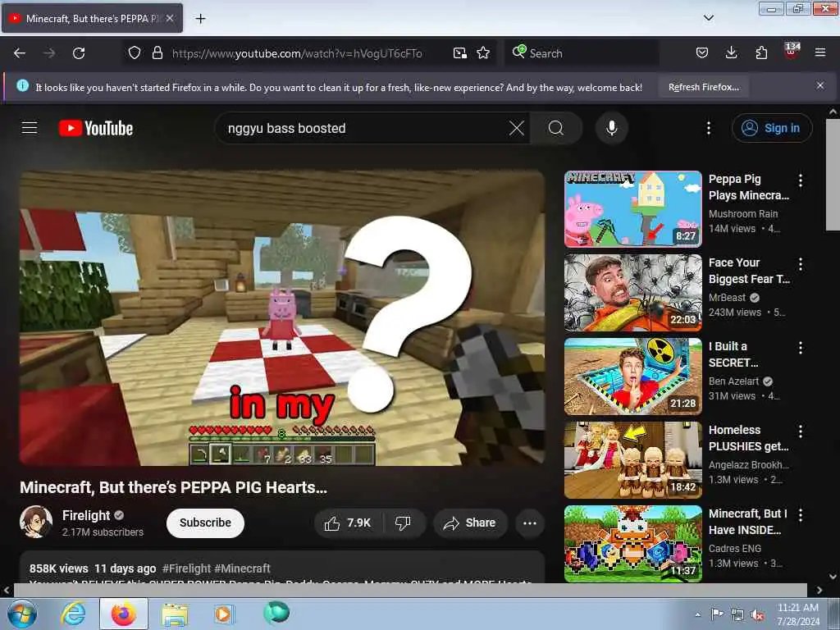This screenshot has width=840, height=630.
Task: Open the Firelight channel name link
Action: click(85, 515)
